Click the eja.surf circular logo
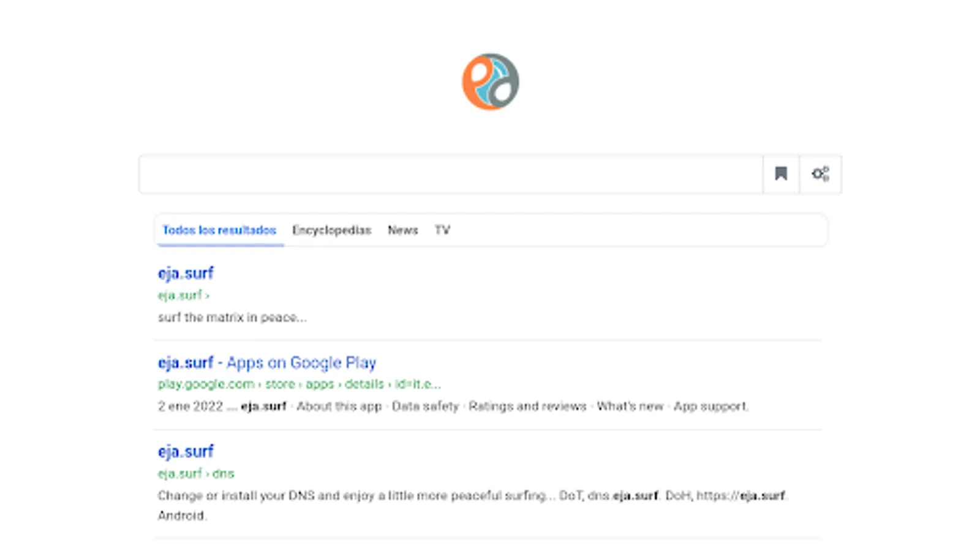980x551 pixels. 490,81
